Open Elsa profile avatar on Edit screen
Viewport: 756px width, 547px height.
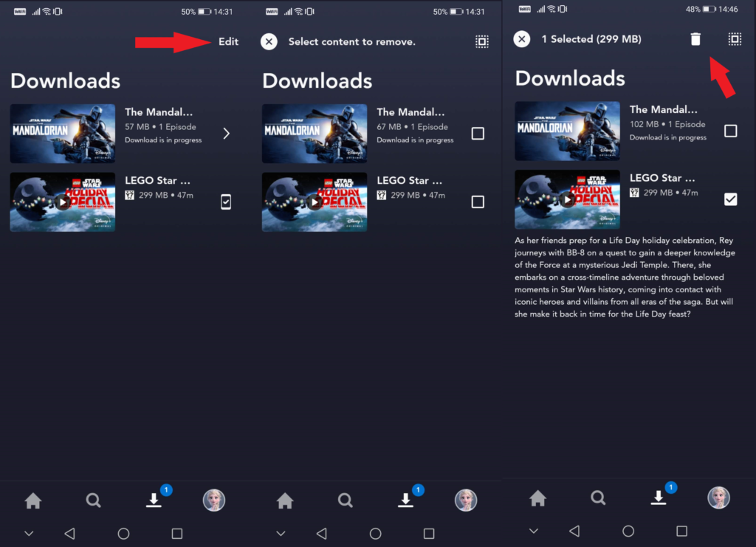click(x=213, y=500)
